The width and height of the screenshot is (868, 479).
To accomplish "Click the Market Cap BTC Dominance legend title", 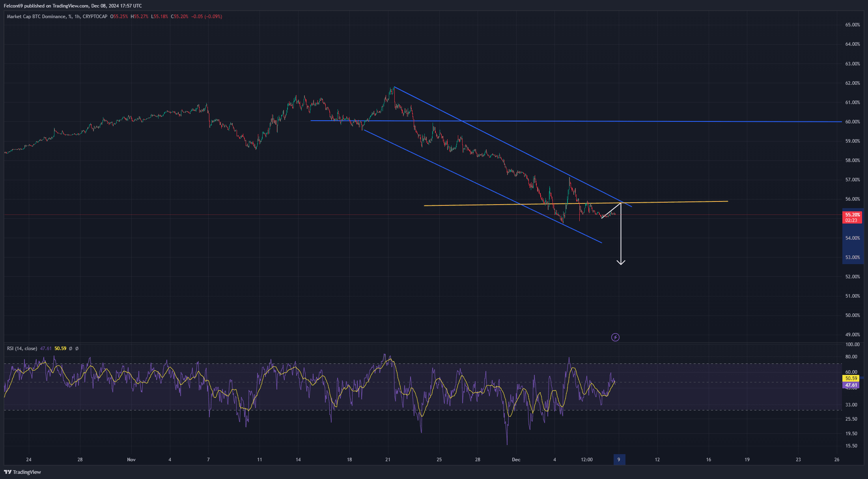I will [36, 17].
